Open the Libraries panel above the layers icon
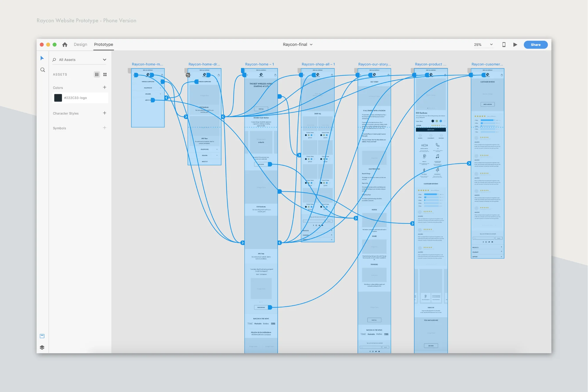Screen dimensions: 588x392 42,336
